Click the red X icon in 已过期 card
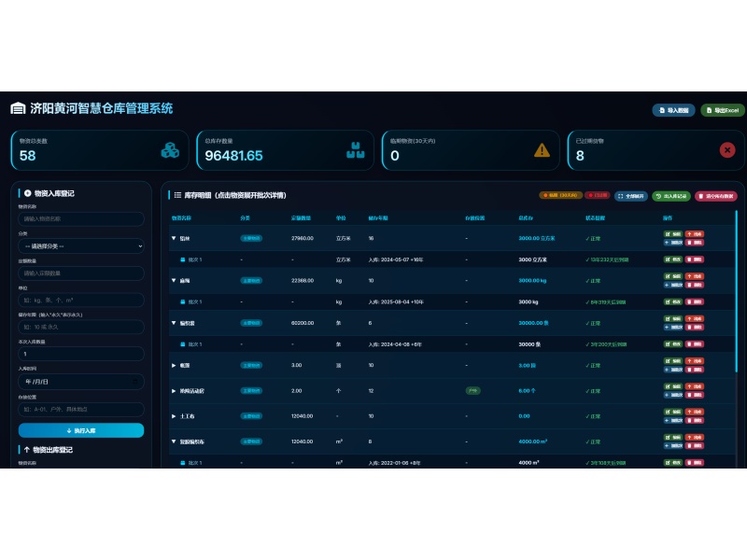Image resolution: width=747 pixels, height=560 pixels. (727, 150)
